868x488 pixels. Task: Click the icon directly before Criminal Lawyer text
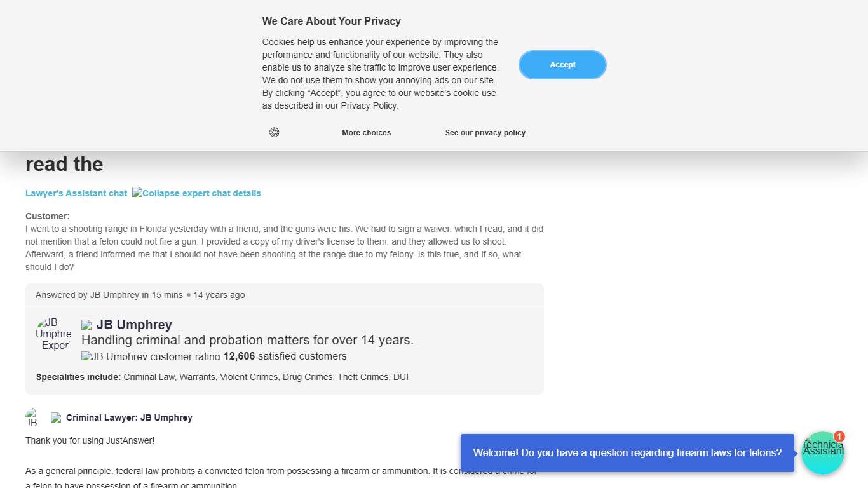tap(56, 417)
